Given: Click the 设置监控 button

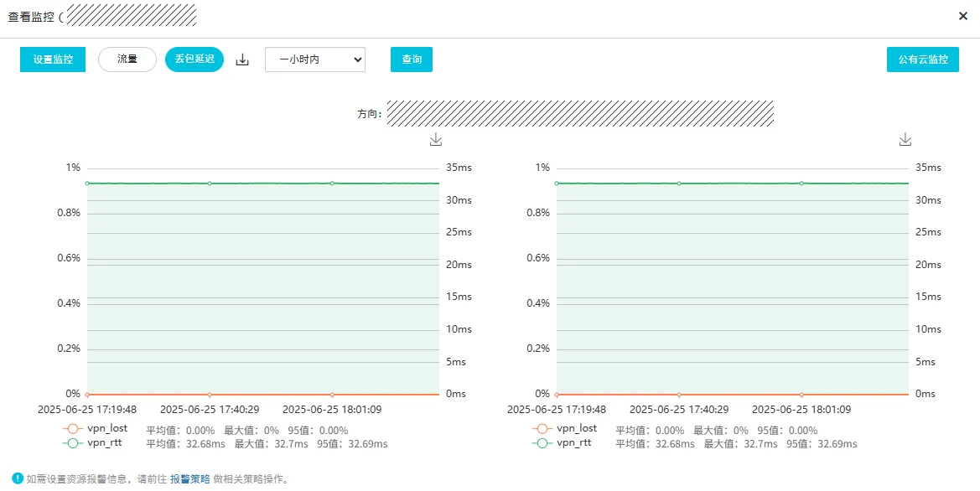Looking at the screenshot, I should pyautogui.click(x=53, y=59).
